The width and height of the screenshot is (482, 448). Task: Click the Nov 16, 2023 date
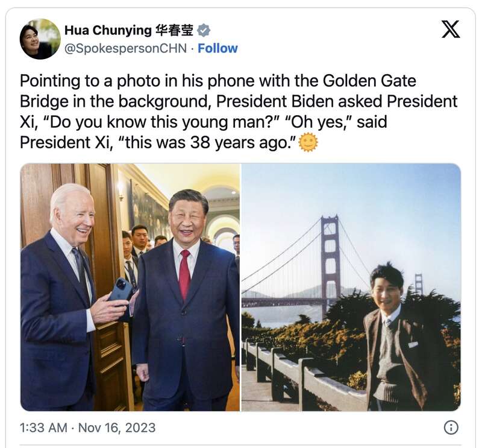pyautogui.click(x=117, y=427)
